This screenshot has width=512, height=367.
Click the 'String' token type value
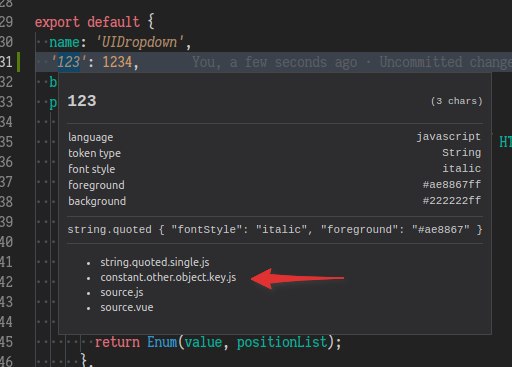[461, 153]
